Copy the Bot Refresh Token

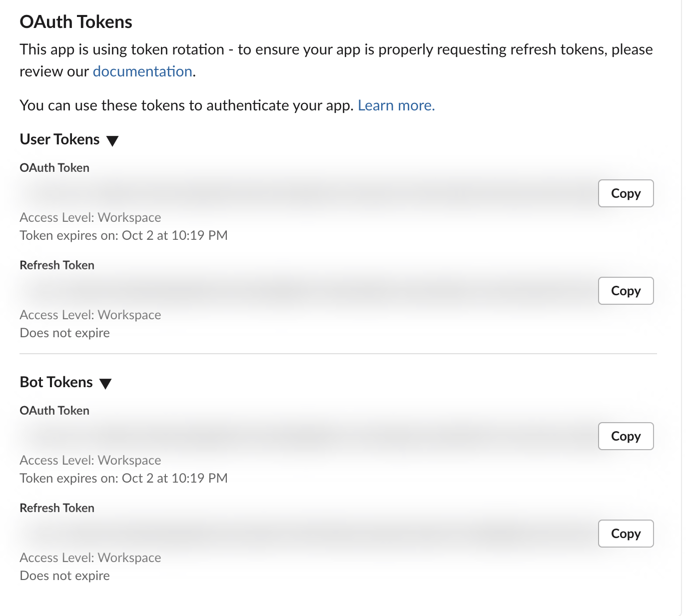click(x=626, y=534)
